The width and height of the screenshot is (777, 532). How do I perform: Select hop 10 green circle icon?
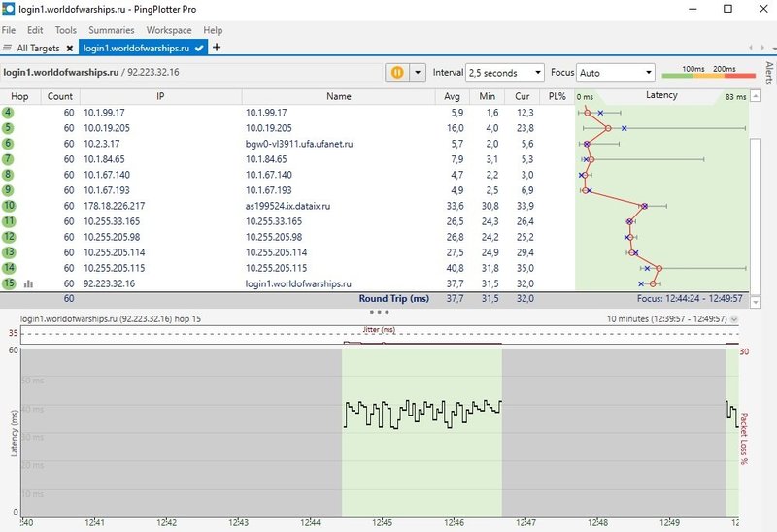[9, 206]
